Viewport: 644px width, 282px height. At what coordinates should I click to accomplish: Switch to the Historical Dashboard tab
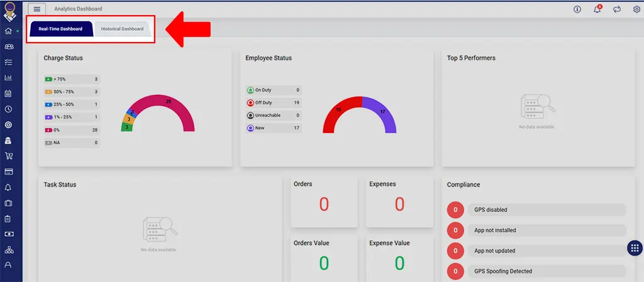coord(123,29)
